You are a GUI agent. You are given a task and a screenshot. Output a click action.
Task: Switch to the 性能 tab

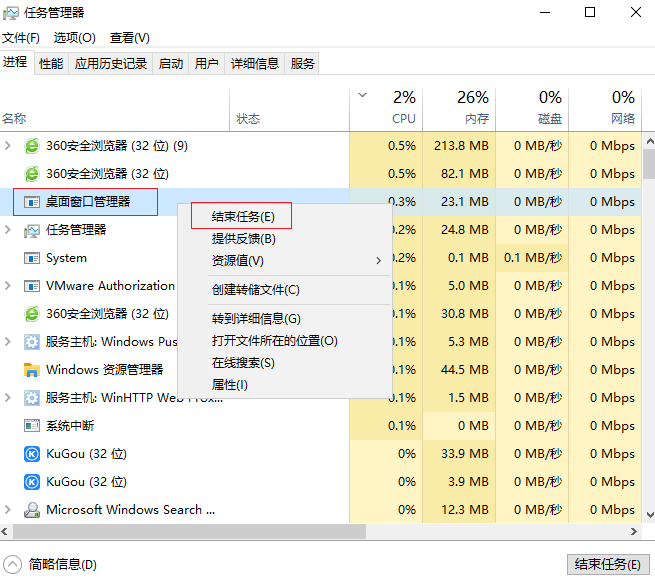(51, 64)
